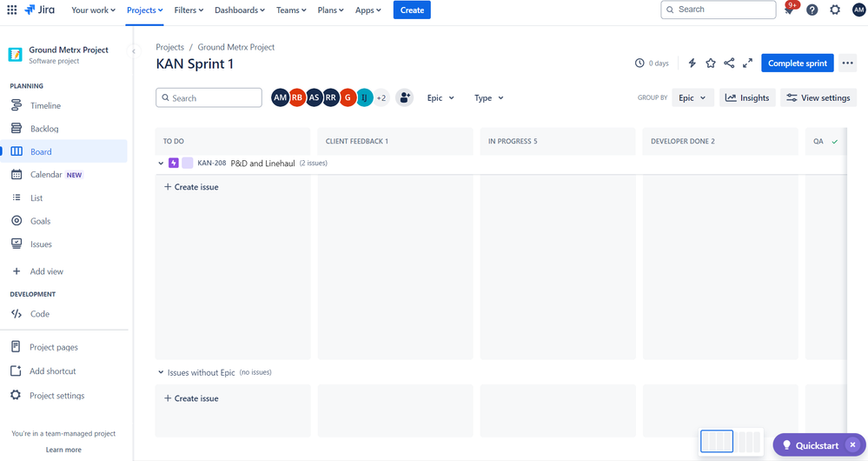Open the settings gear in the top bar
This screenshot has width=868, height=461.
835,10
